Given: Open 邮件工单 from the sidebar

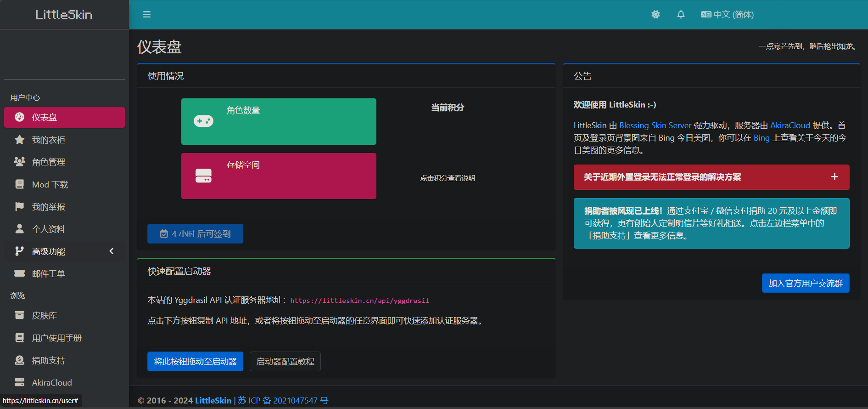Looking at the screenshot, I should pos(48,274).
